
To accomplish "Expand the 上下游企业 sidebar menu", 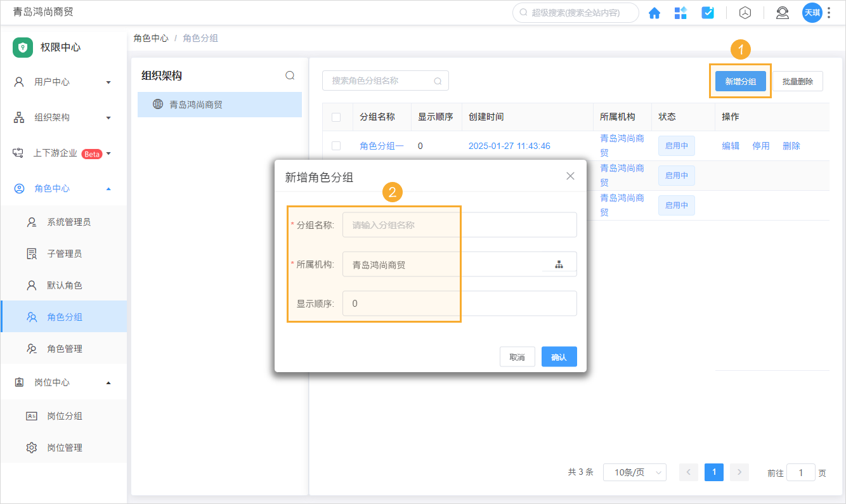I will 62,153.
